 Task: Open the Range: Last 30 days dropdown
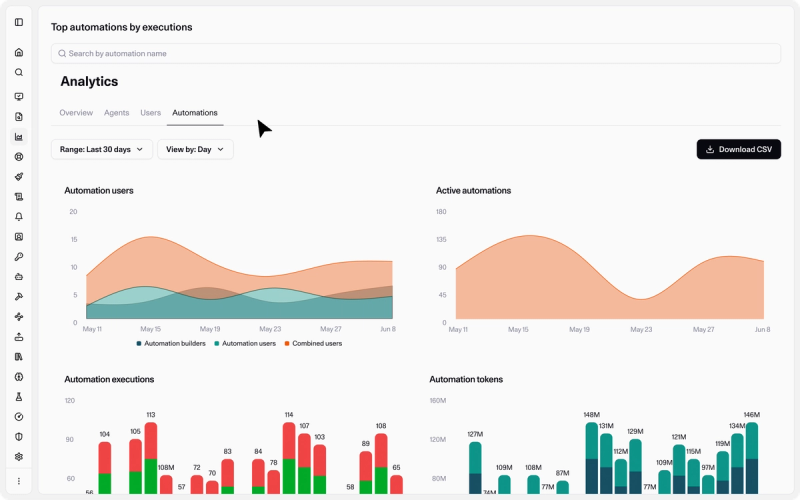pos(102,149)
